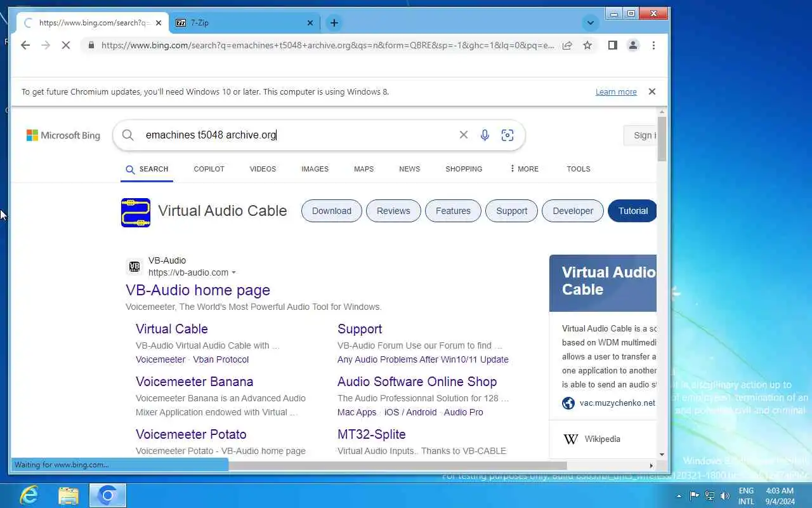
Task: Open the Support sublink
Action: tap(360, 329)
